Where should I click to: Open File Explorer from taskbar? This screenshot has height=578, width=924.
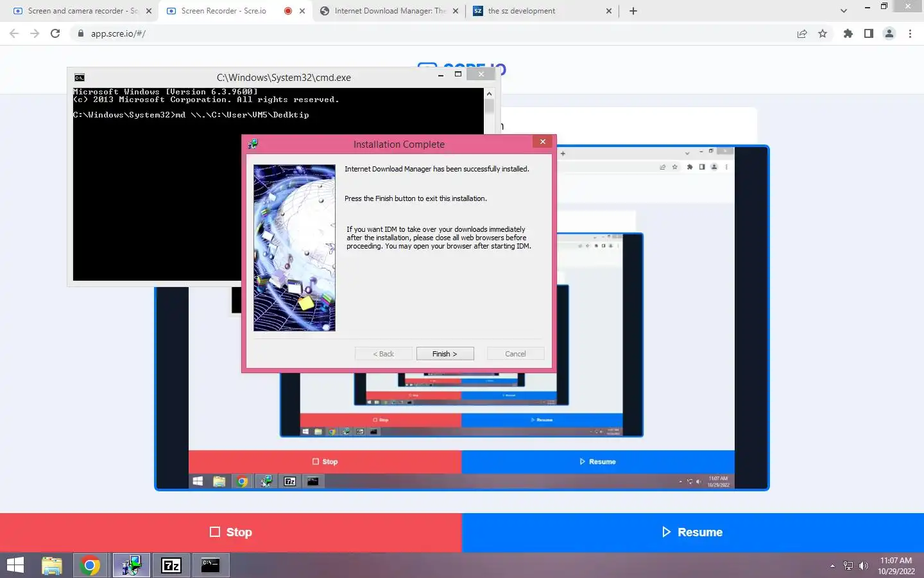tap(52, 565)
